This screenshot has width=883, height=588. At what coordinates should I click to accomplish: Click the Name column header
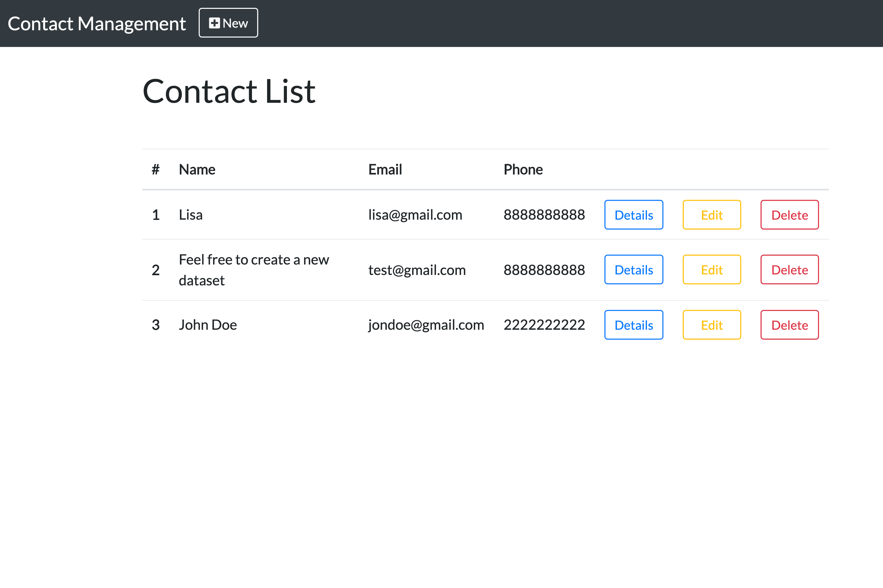(x=197, y=170)
